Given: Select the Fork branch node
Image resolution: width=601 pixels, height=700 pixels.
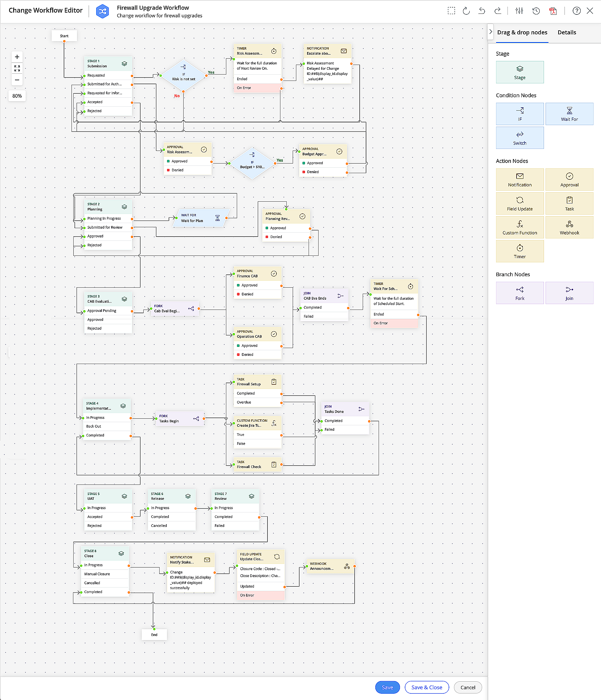Looking at the screenshot, I should (x=520, y=292).
